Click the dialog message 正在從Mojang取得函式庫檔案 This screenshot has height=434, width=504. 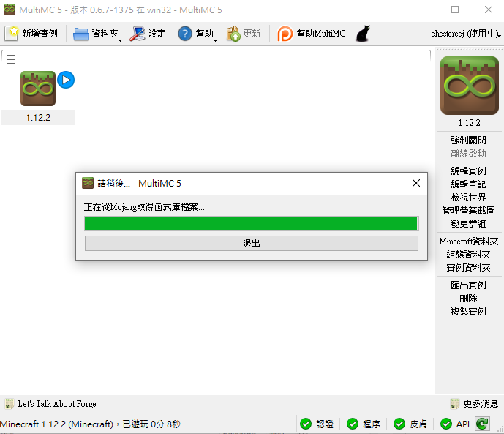pyautogui.click(x=144, y=207)
